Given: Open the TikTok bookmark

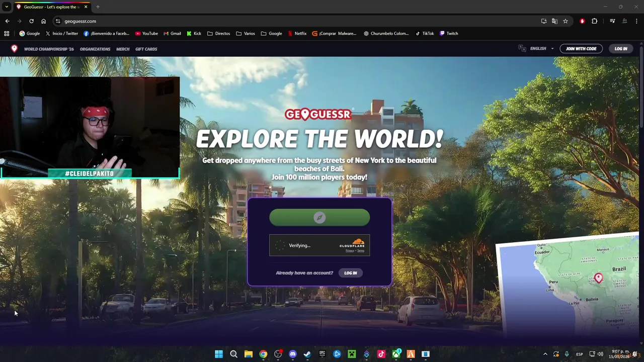Looking at the screenshot, I should point(425,34).
